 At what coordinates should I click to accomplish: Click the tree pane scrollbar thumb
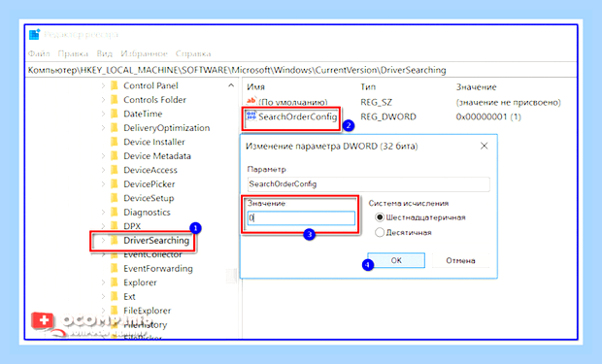click(231, 275)
